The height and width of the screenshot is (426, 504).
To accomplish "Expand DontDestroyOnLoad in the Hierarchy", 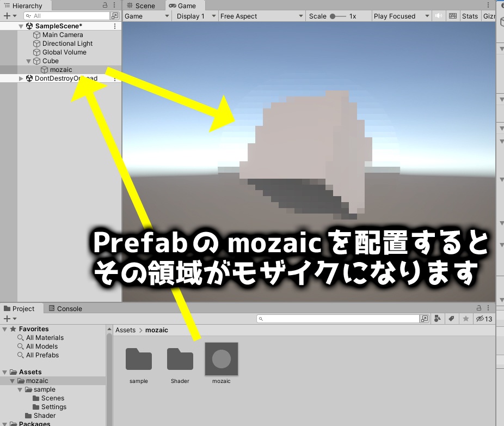I will (21, 78).
